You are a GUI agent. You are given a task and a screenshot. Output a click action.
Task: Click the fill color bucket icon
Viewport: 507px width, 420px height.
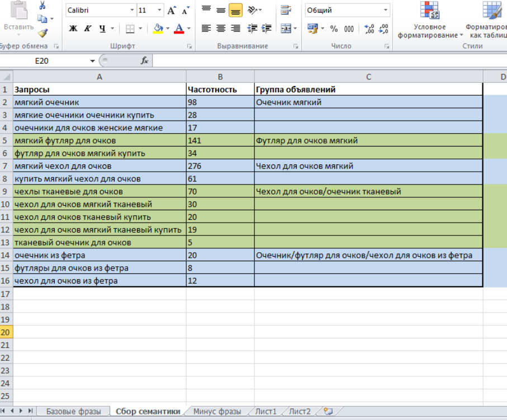click(158, 29)
